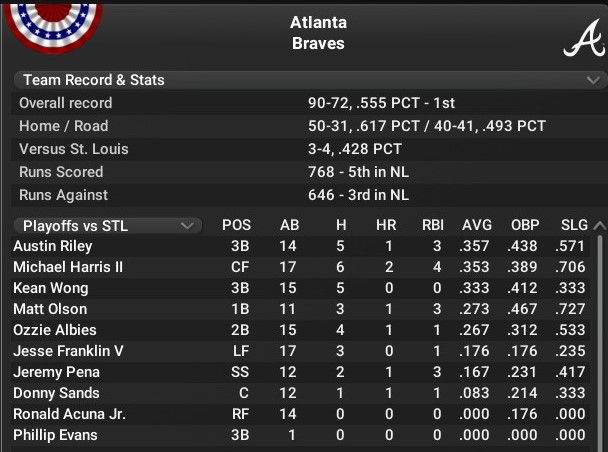Viewport: 608px width, 452px height.
Task: Click Matt Olson's name in the list
Action: coord(50,309)
